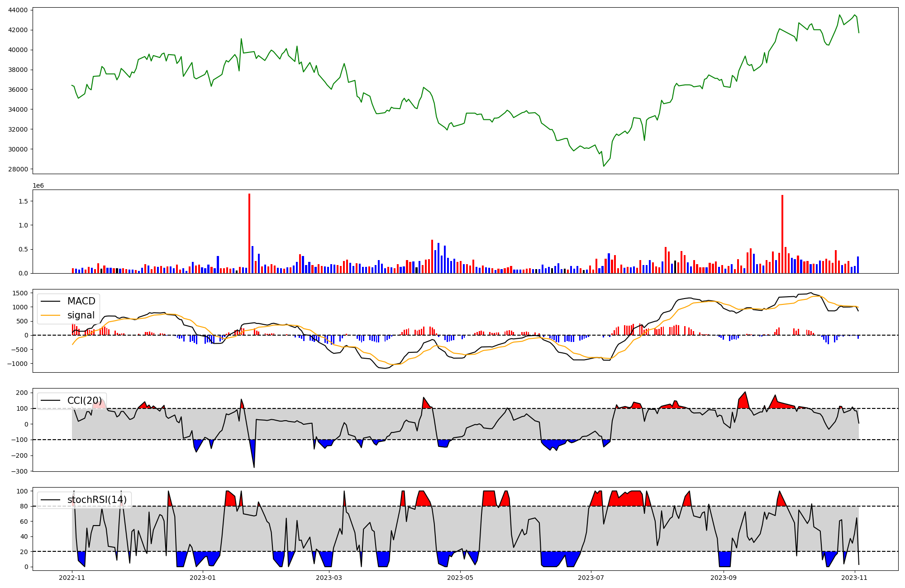The height and width of the screenshot is (588, 905).
Task: Click the 2023-07 x-axis date label
Action: [591, 578]
